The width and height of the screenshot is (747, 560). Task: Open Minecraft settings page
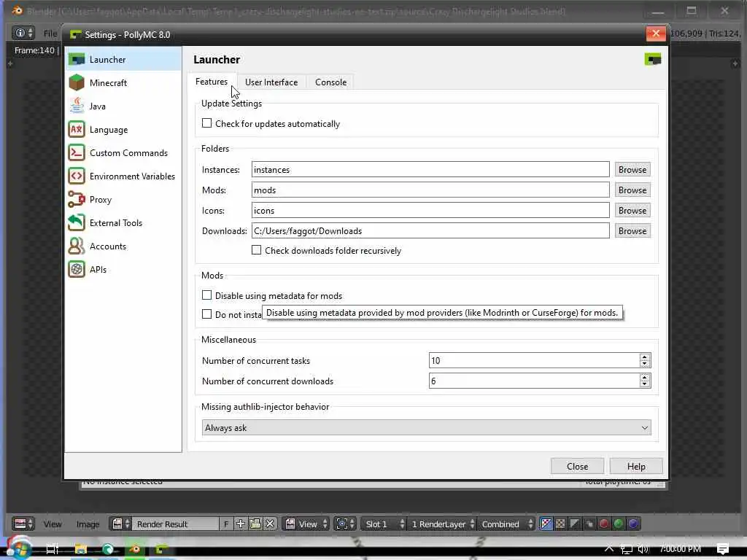click(x=123, y=83)
